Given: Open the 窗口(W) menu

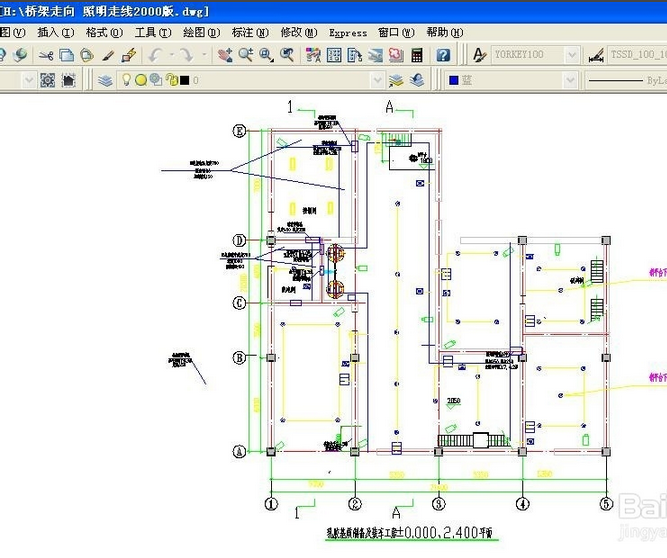Looking at the screenshot, I should [x=396, y=32].
